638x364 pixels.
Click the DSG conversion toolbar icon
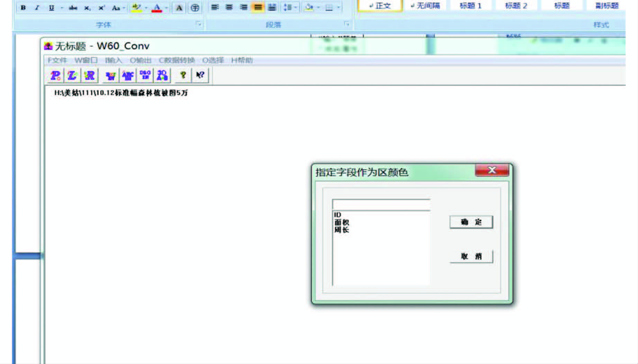(x=145, y=75)
